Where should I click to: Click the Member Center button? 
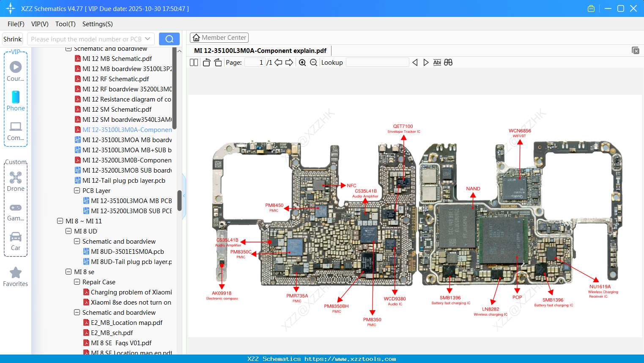click(219, 37)
